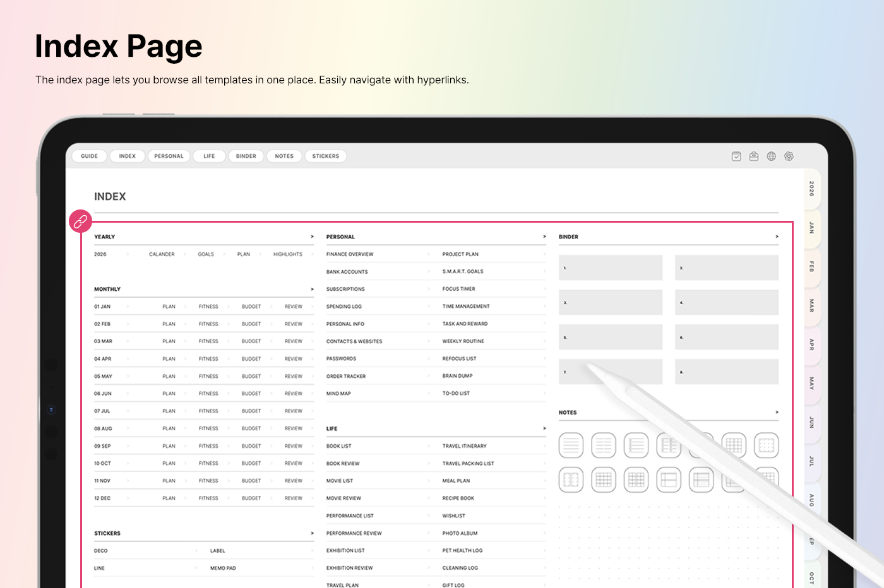Jump to the JAN side tab
This screenshot has width=884, height=588.
pyautogui.click(x=812, y=228)
